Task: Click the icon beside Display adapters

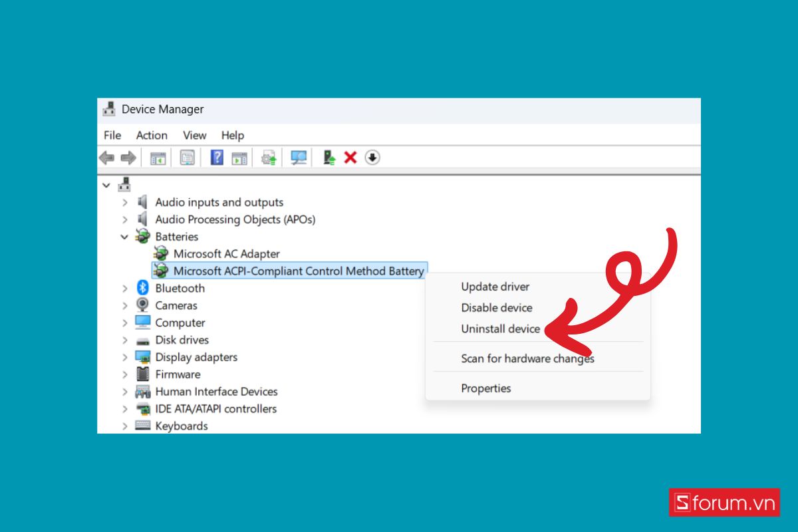Action: [142, 357]
